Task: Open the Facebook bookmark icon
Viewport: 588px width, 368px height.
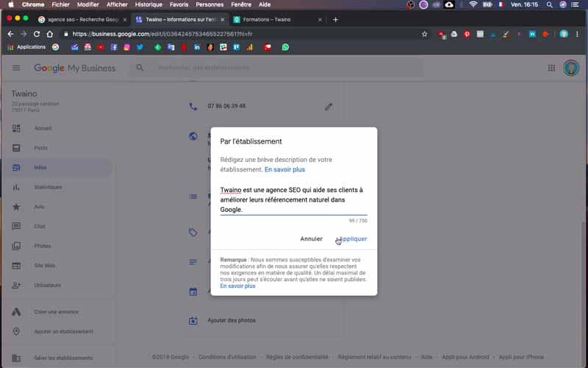Action: 114,47
